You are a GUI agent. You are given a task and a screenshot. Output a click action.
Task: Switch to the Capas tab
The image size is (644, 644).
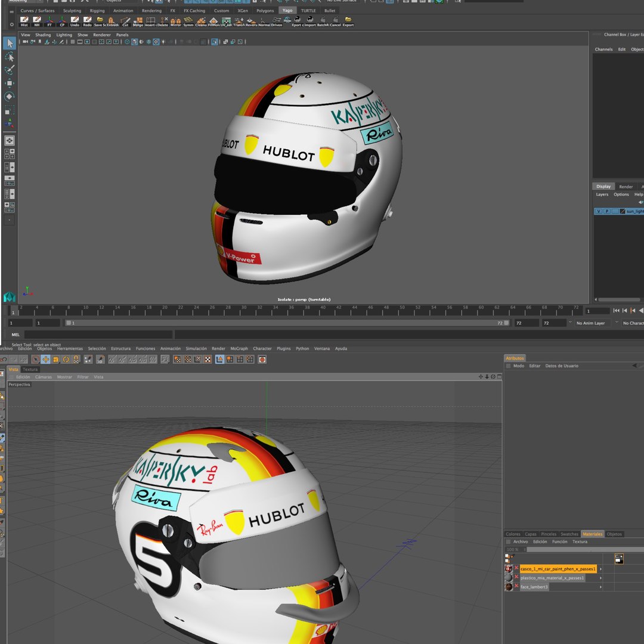531,534
